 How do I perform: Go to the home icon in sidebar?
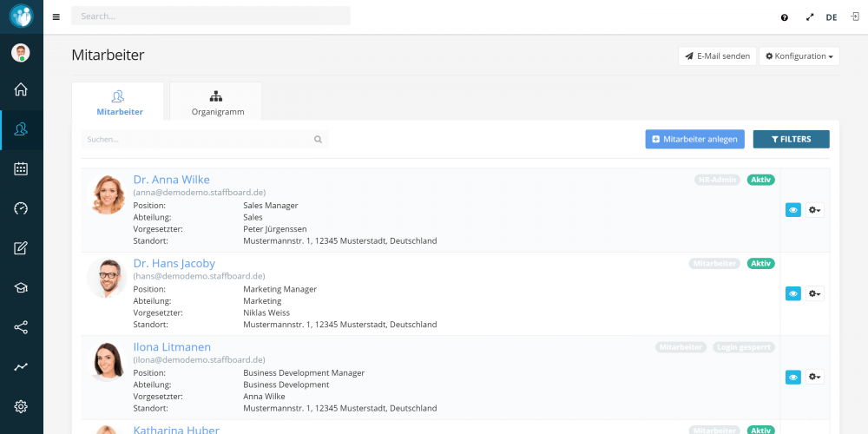pos(21,89)
